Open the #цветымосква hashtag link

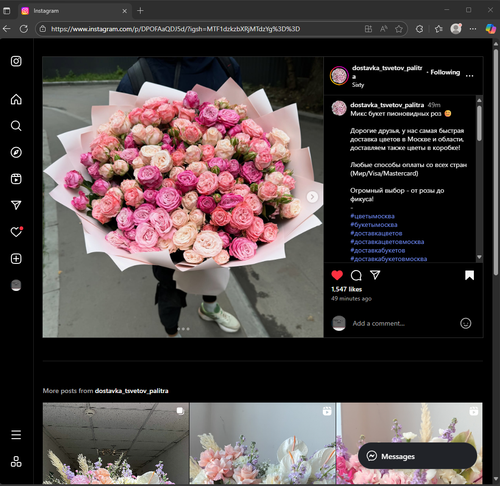[372, 216]
